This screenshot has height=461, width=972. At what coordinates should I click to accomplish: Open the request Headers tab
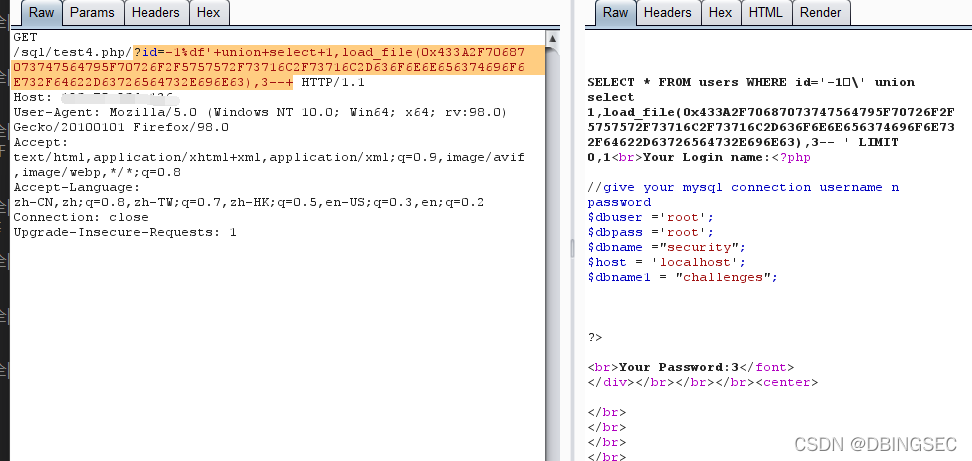tap(156, 12)
